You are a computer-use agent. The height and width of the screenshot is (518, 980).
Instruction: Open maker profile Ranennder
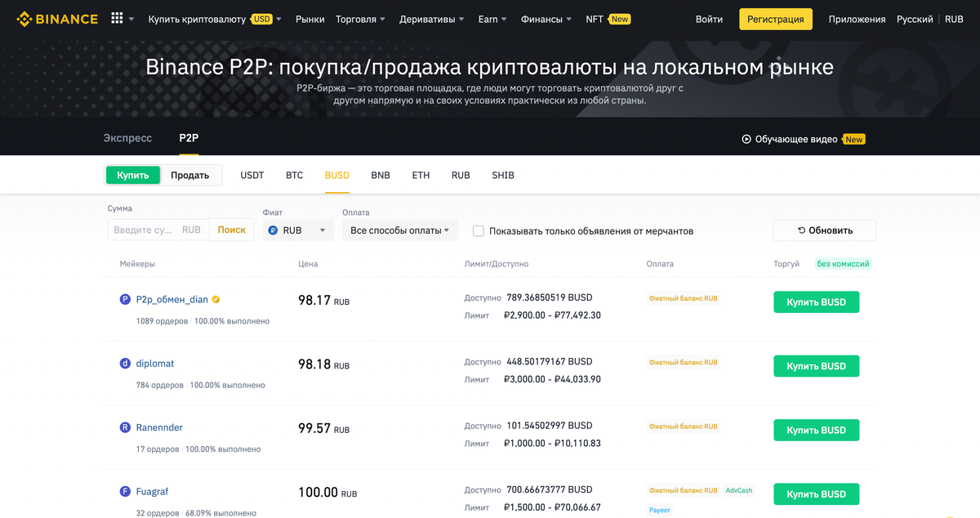coord(159,427)
